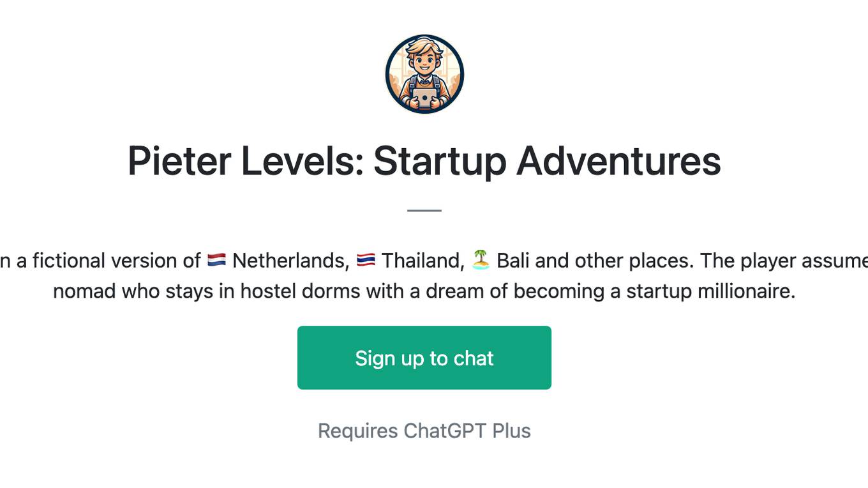Click the word Bali in the description
The image size is (868, 488).
click(513, 261)
